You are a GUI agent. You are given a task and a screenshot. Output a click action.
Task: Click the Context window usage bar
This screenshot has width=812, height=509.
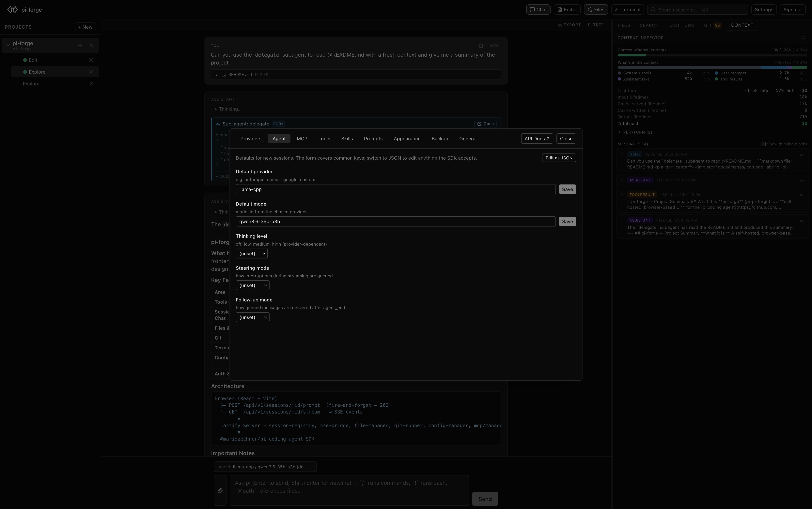(712, 55)
